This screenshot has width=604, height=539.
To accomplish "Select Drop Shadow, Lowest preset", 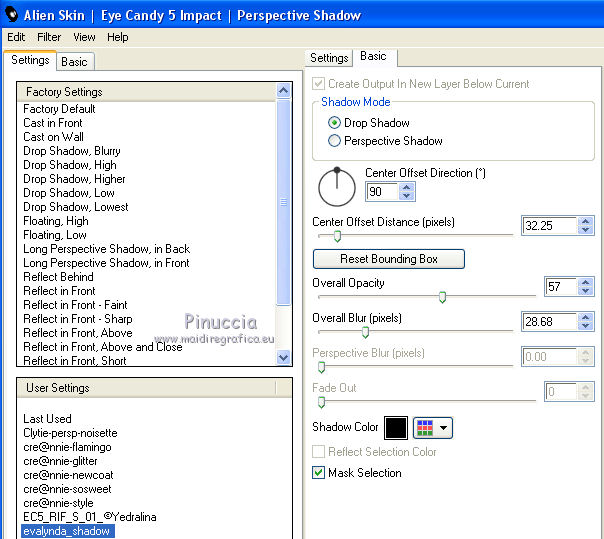I will (x=76, y=207).
